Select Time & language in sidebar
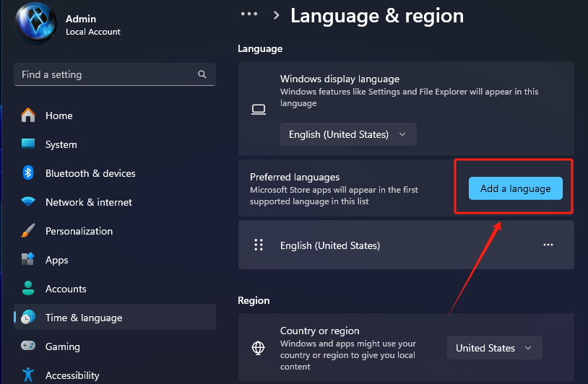 coord(115,318)
